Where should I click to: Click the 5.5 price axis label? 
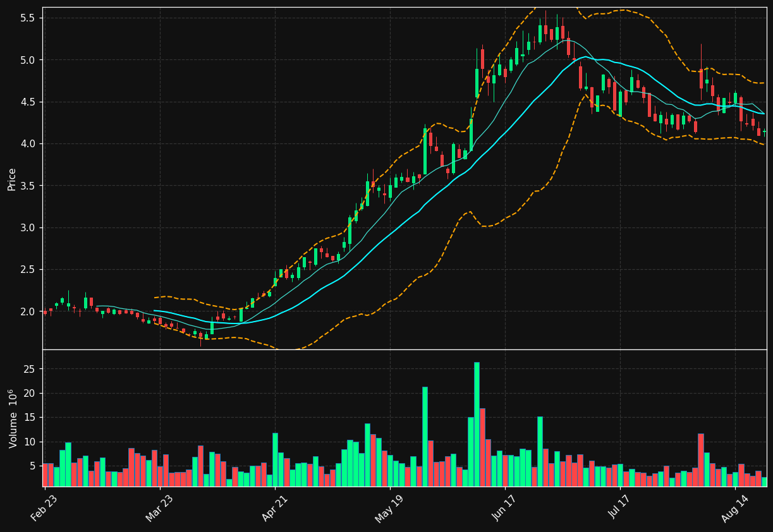pos(28,18)
